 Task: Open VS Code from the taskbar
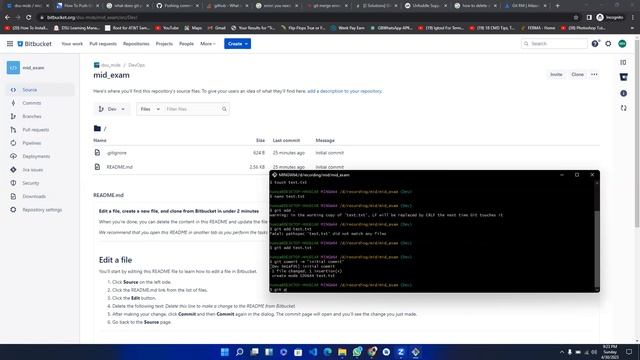(x=313, y=352)
